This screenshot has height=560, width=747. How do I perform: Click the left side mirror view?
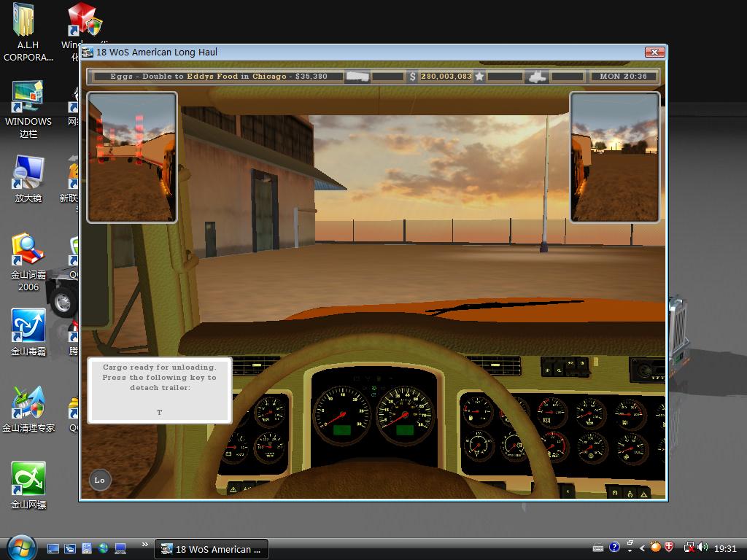tap(132, 157)
